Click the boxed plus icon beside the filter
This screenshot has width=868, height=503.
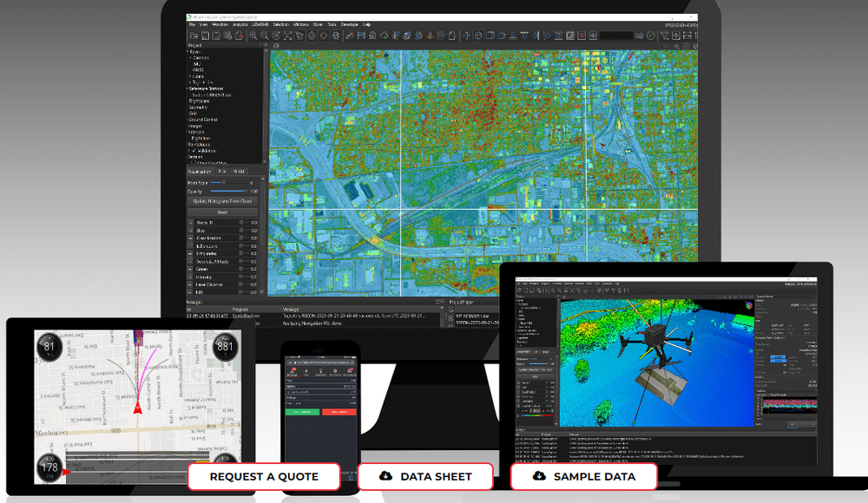tap(676, 36)
